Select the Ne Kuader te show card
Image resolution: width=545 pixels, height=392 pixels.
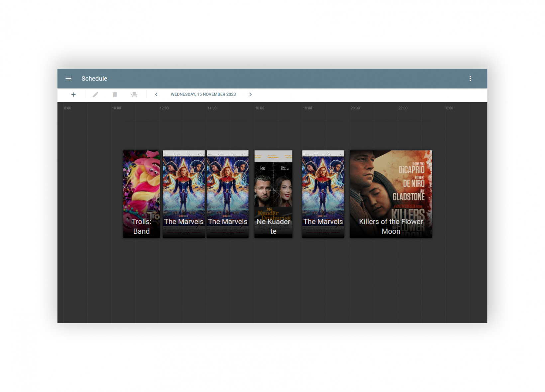[273, 194]
